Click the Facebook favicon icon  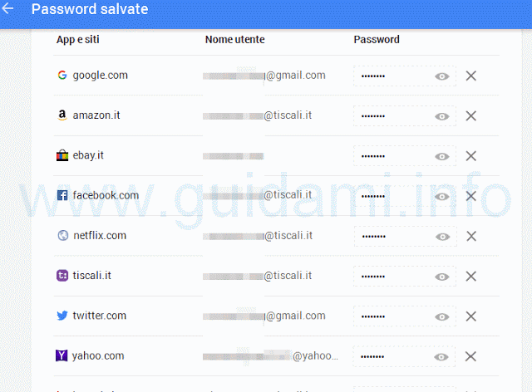coord(62,195)
